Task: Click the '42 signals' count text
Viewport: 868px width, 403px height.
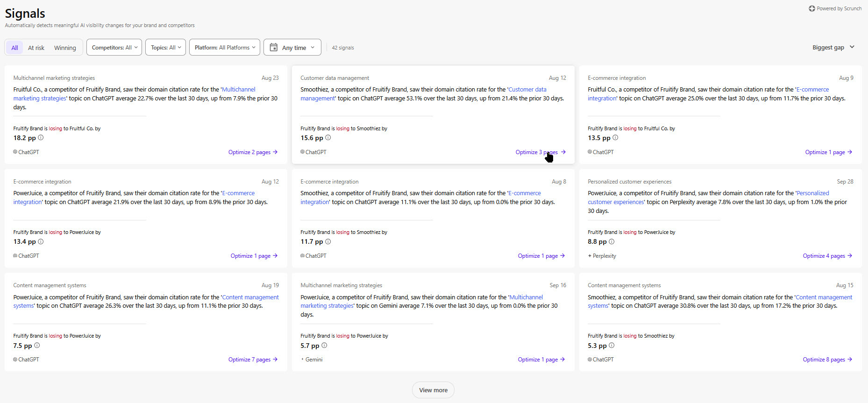Action: pyautogui.click(x=343, y=48)
